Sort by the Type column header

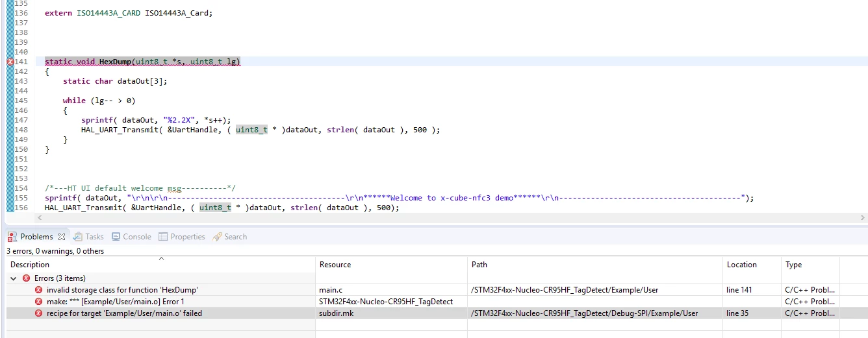810,265
